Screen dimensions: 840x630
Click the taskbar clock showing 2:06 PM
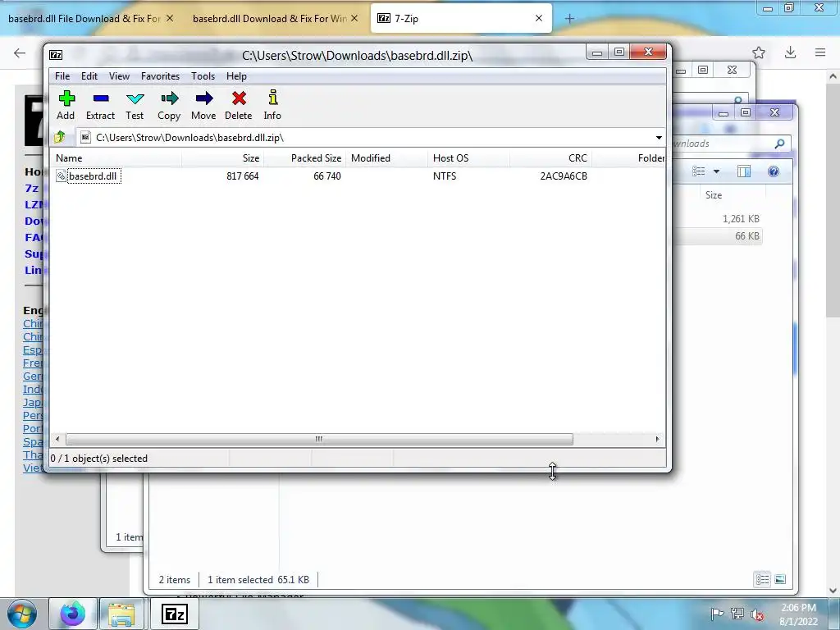click(x=798, y=614)
